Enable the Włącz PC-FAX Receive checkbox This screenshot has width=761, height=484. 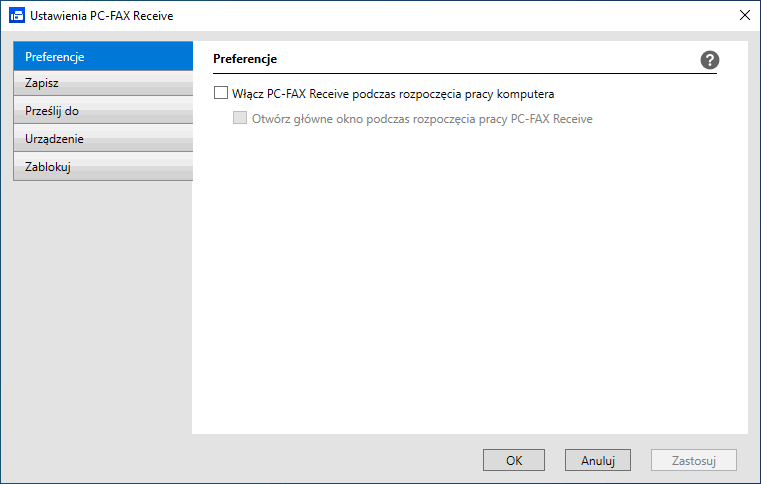tap(221, 94)
